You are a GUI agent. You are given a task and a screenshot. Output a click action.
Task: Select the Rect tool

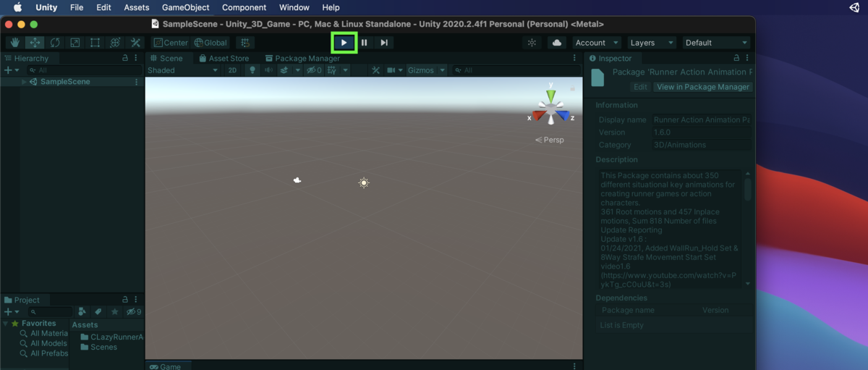[95, 43]
